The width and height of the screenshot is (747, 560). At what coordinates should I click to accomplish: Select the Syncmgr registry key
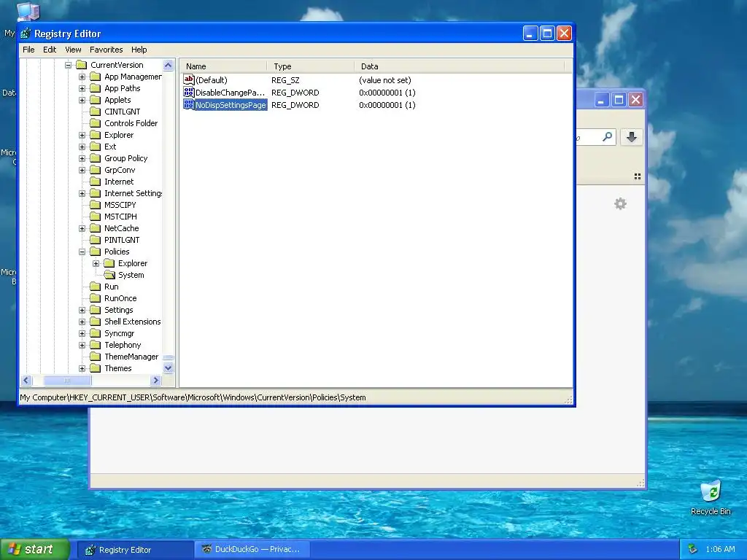coord(119,333)
